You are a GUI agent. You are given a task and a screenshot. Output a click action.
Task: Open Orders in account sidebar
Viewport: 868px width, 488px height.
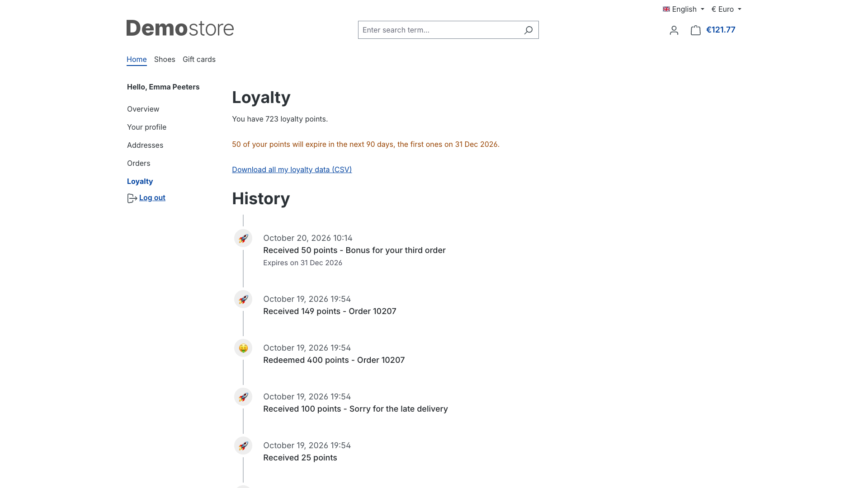[x=138, y=163]
